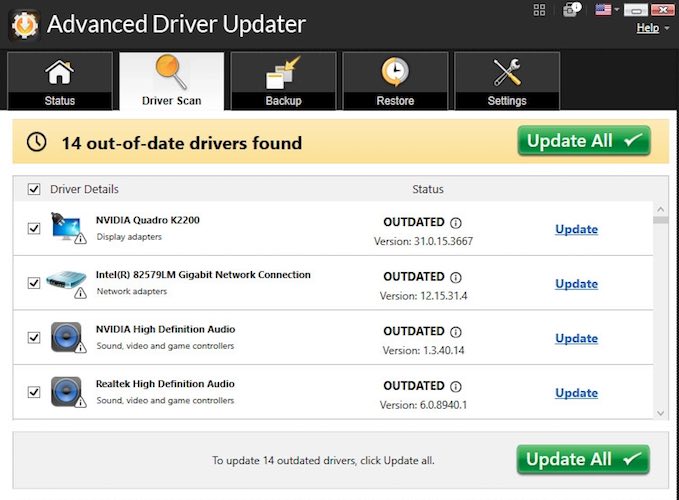Screen dimensions: 679x500
Task: Uncheck the Intel 82579LM Gigabit Network checkbox
Action: [34, 283]
